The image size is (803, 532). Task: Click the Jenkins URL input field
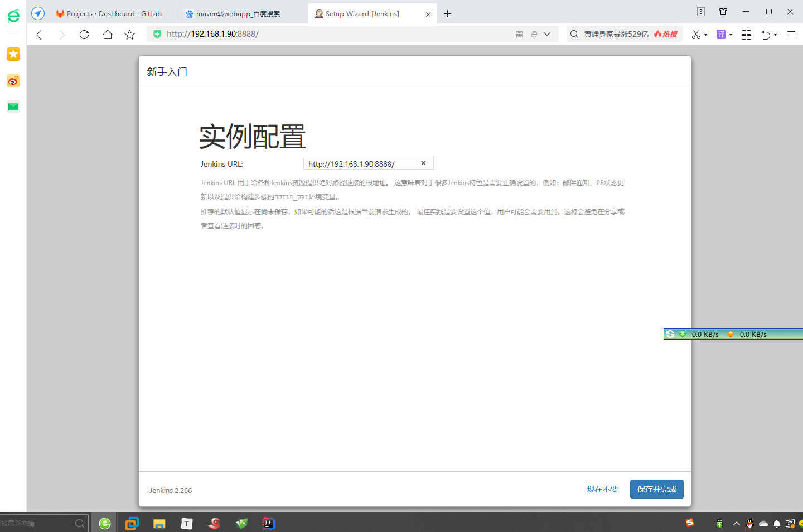[x=368, y=163]
